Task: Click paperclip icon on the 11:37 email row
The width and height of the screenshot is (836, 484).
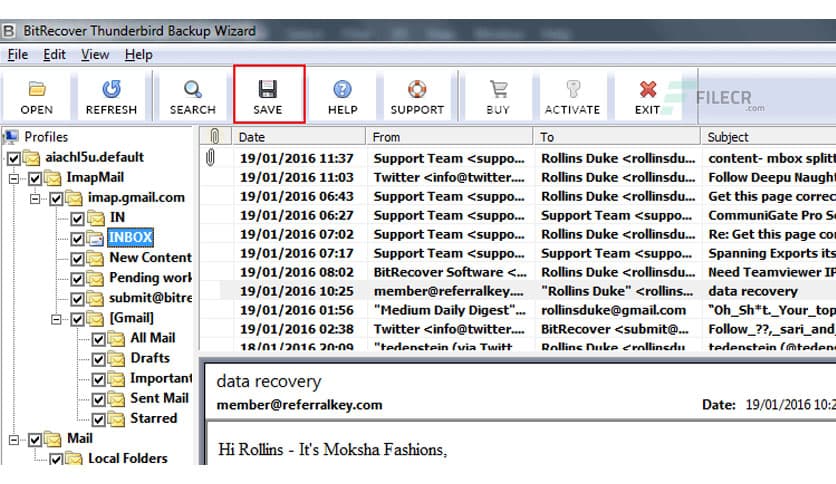Action: 211,157
